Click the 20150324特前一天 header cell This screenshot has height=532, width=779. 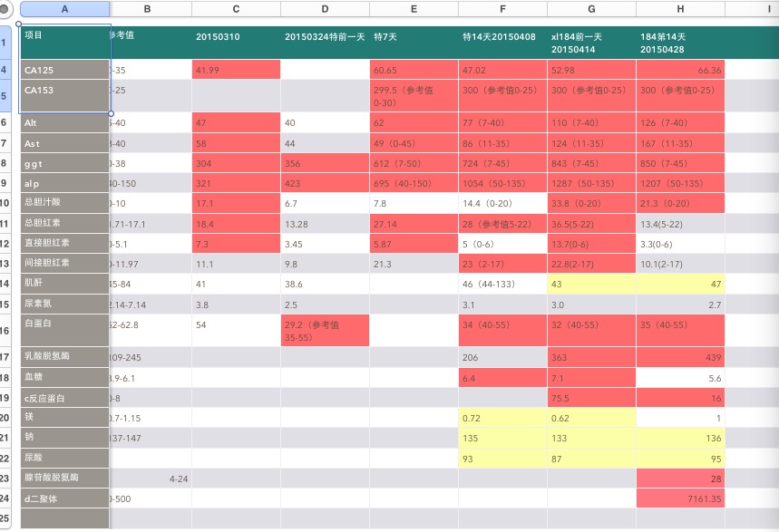(325, 43)
